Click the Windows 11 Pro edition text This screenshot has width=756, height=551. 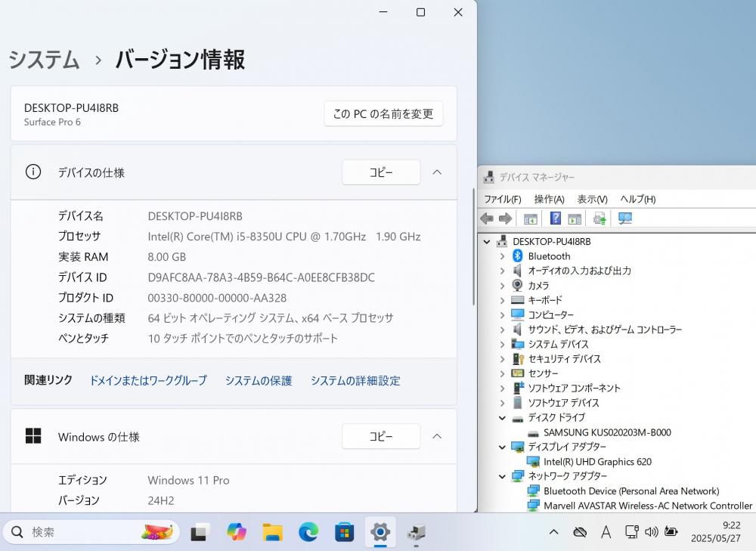pos(188,480)
